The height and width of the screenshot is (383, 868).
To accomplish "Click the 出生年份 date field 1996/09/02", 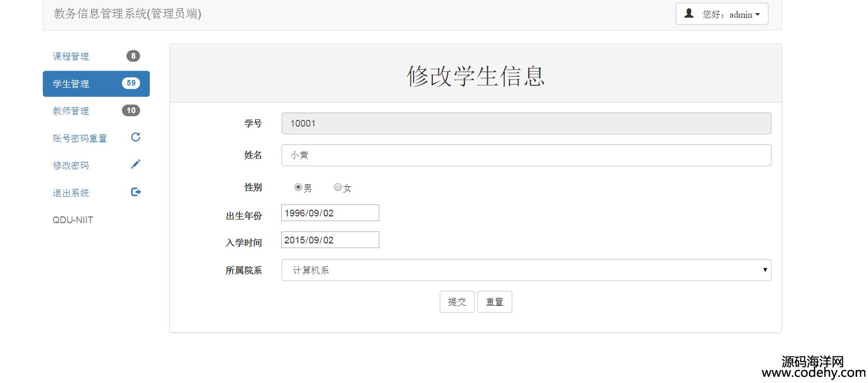I will pos(330,213).
